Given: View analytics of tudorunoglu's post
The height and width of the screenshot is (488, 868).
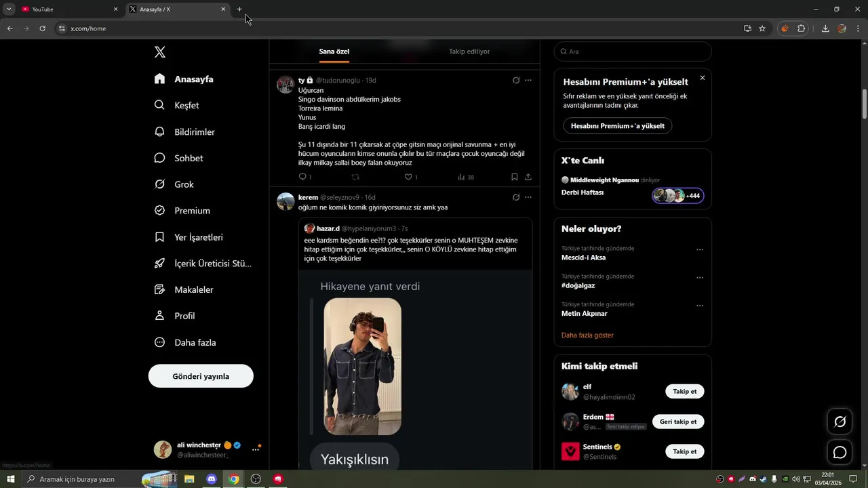Looking at the screenshot, I should [x=465, y=177].
